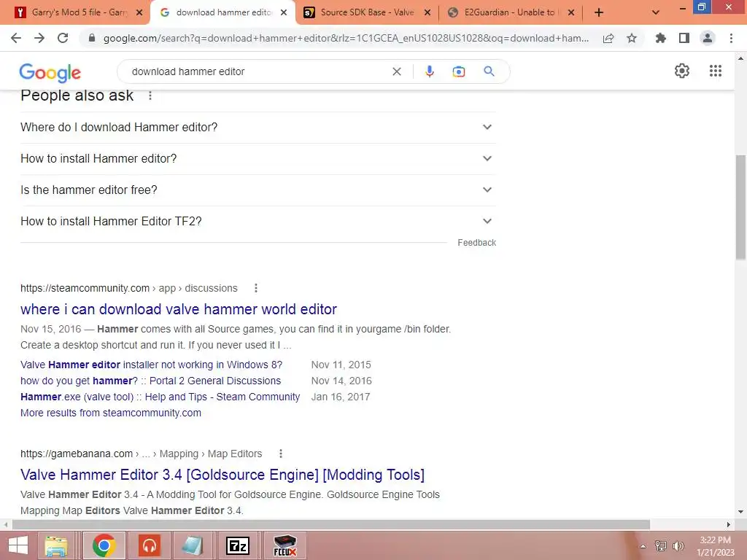747x560 pixels.
Task: Open the 7-Zip taskbar icon
Action: pos(237,545)
